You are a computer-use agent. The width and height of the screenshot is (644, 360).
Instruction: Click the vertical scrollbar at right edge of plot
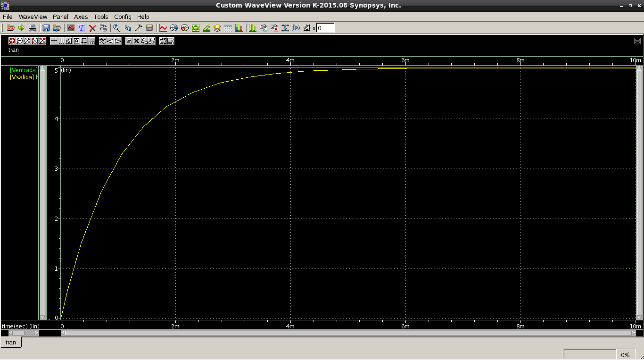pyautogui.click(x=639, y=193)
